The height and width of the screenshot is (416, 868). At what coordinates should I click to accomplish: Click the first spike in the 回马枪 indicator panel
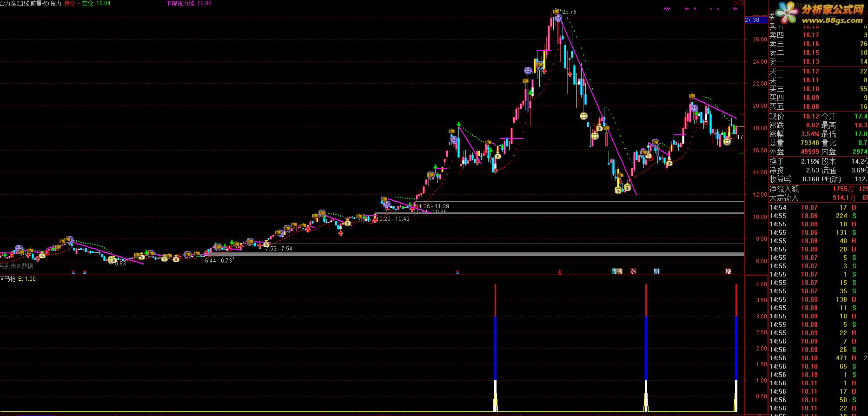tap(495, 348)
